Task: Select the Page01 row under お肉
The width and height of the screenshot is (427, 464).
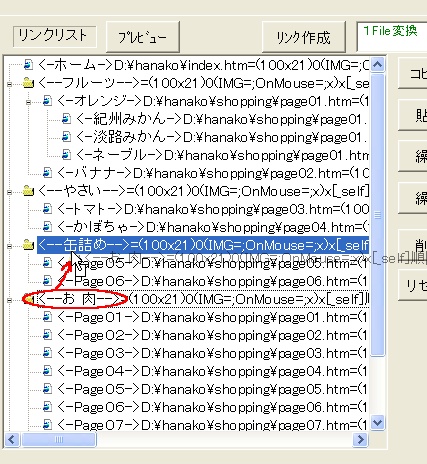Action: 213,317
